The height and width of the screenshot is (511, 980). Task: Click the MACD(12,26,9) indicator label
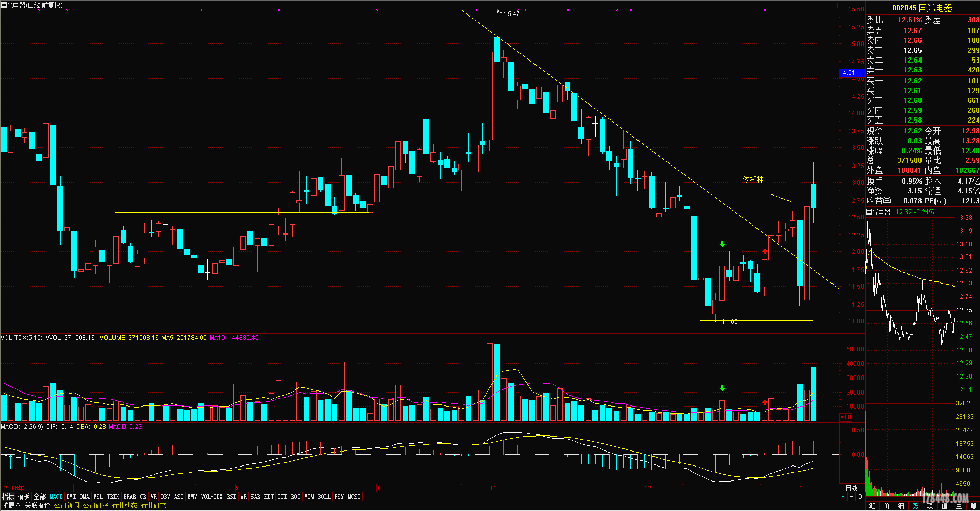[22, 427]
